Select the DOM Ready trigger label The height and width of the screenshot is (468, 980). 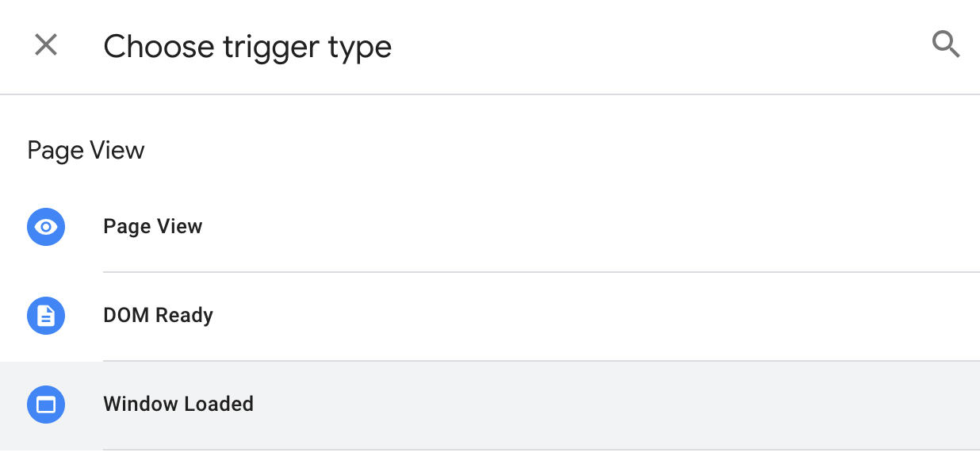[158, 316]
